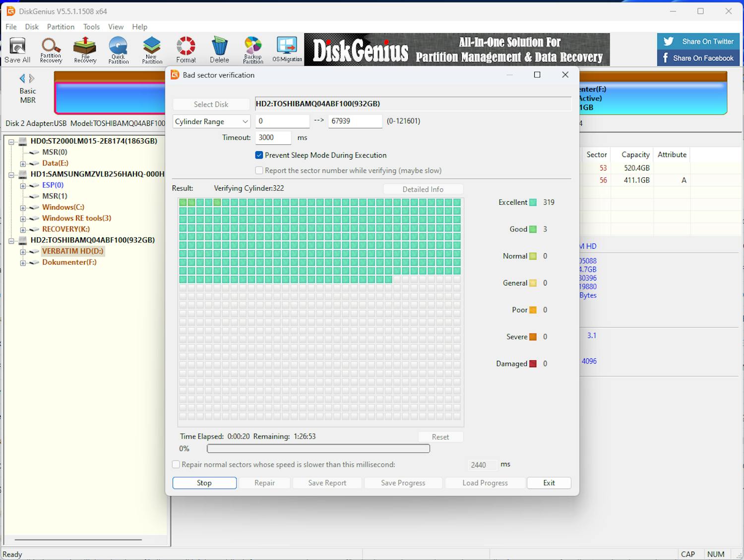Collapse the HD0 ST2000LM015 disk tree node
744x560 pixels.
point(11,142)
